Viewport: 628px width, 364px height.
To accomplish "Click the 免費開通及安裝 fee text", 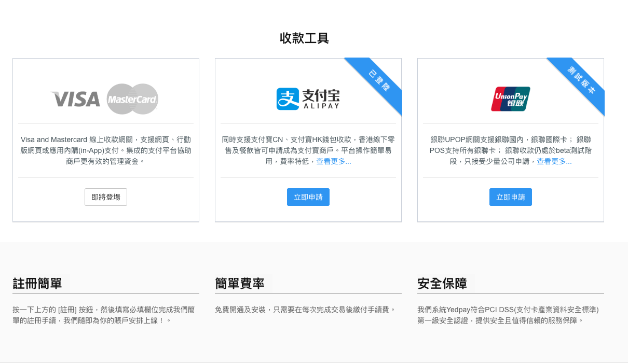I will (x=306, y=310).
